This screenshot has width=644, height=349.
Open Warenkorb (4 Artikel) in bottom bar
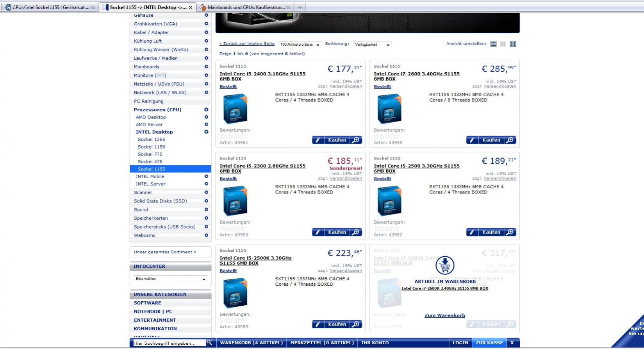pos(251,343)
